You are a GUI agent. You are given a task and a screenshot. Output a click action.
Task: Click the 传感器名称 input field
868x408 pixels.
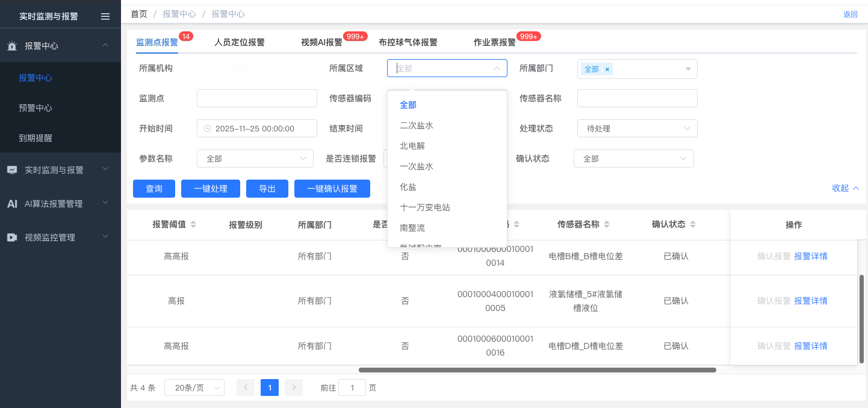pos(637,98)
